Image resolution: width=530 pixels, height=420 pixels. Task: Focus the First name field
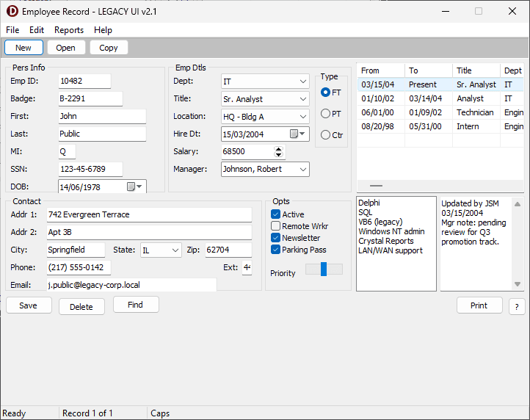(x=102, y=116)
